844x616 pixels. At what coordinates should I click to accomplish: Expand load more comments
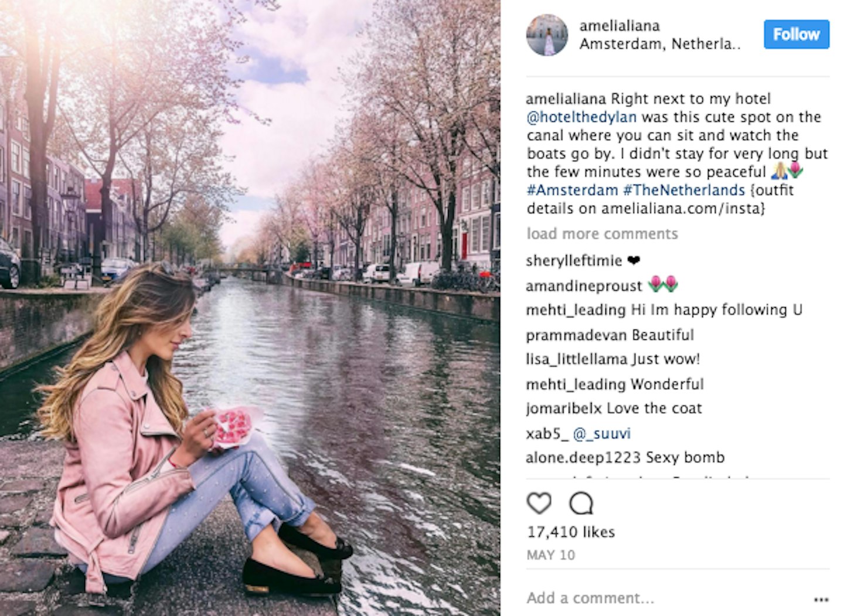click(602, 234)
